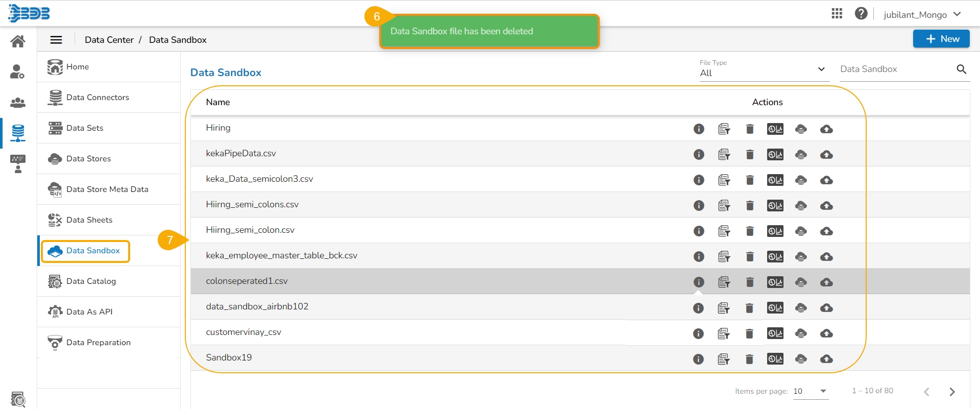Open info for keka_Data_semicolon3.csv
980x409 pixels.
click(699, 180)
